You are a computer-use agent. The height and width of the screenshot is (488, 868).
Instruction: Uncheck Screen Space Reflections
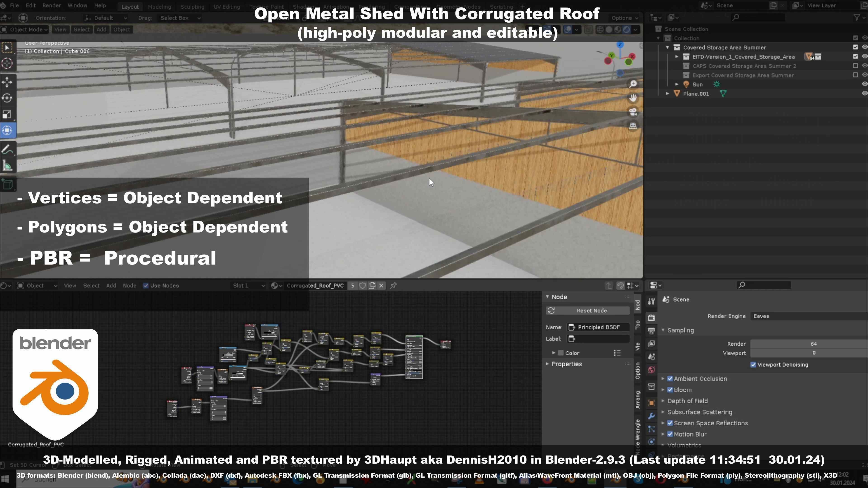pyautogui.click(x=670, y=423)
